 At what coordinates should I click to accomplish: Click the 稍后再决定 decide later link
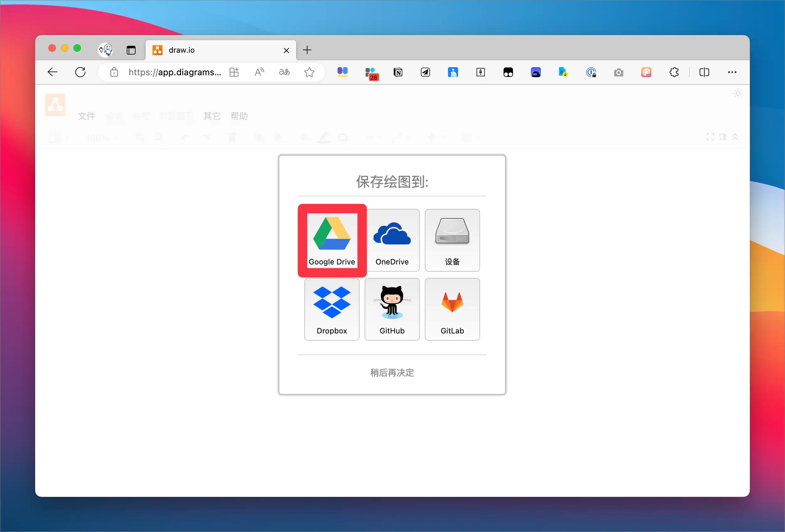(392, 372)
